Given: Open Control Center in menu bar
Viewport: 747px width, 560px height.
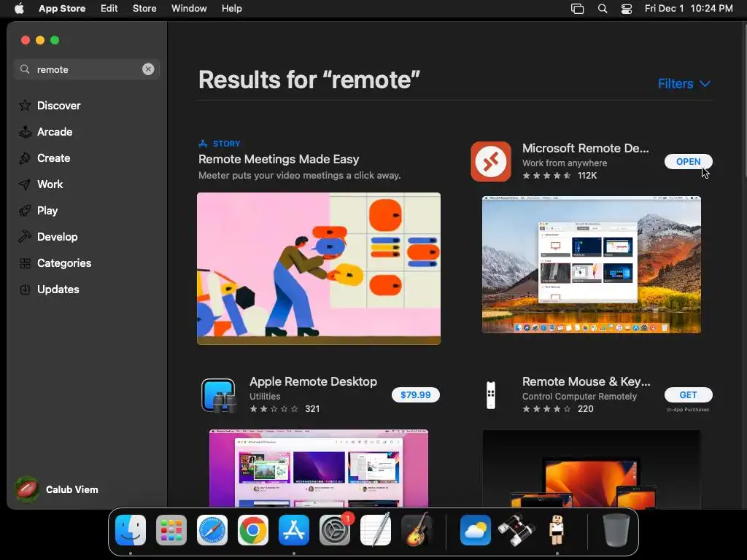Looking at the screenshot, I should (627, 9).
